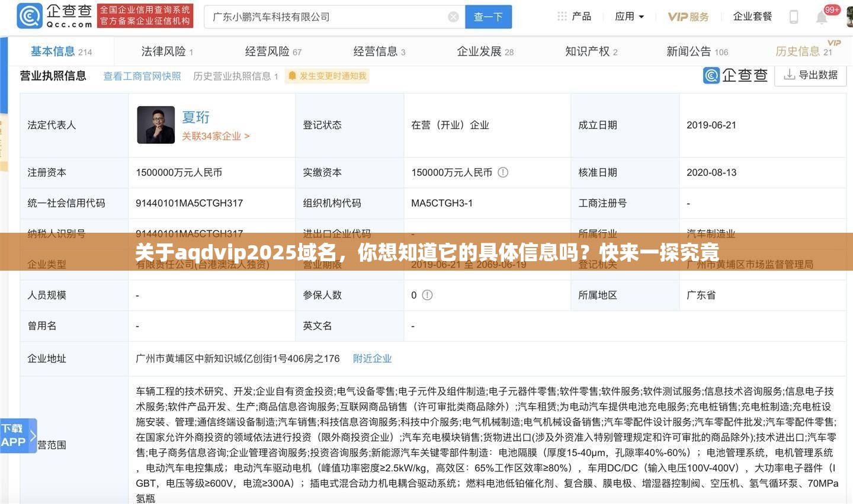Click 夏珩's profile photo
This screenshot has height=504, width=853.
pos(156,124)
